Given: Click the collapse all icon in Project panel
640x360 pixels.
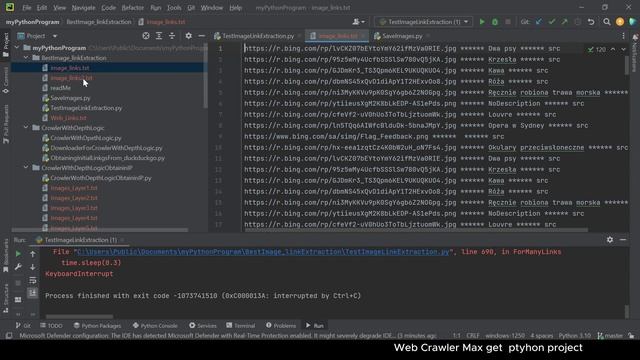Looking at the screenshot, I should tap(172, 36).
